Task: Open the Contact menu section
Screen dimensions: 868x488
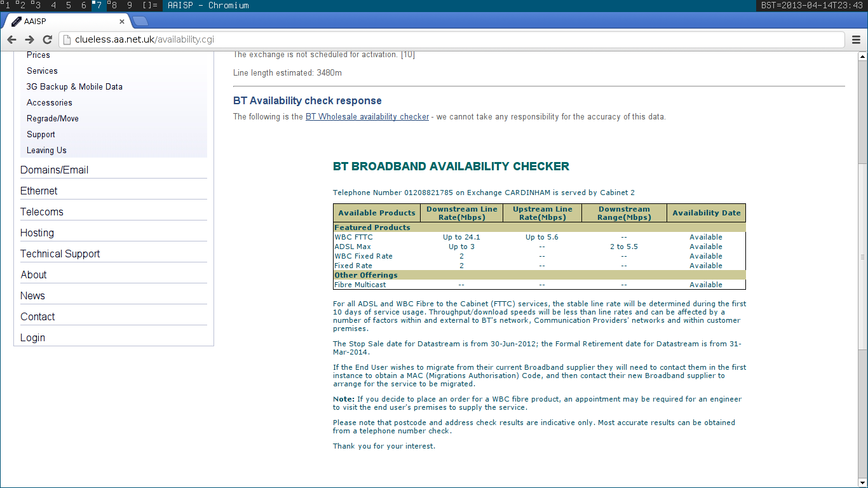Action: pyautogui.click(x=37, y=317)
